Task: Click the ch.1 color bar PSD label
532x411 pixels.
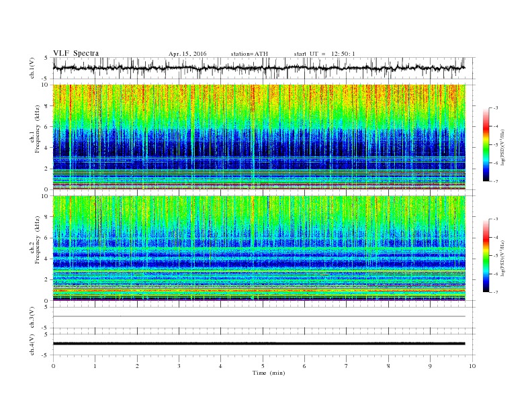Action: tap(502, 146)
